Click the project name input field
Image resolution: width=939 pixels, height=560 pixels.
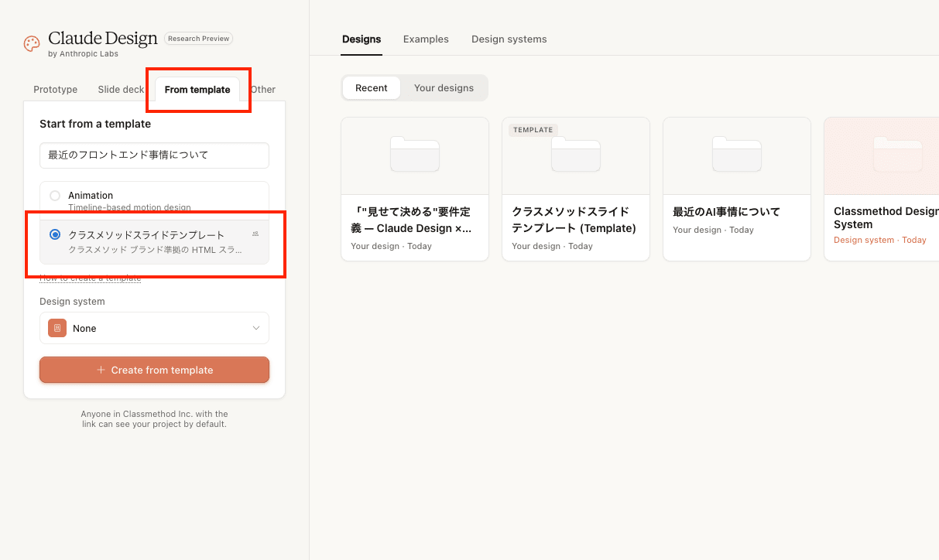point(154,155)
